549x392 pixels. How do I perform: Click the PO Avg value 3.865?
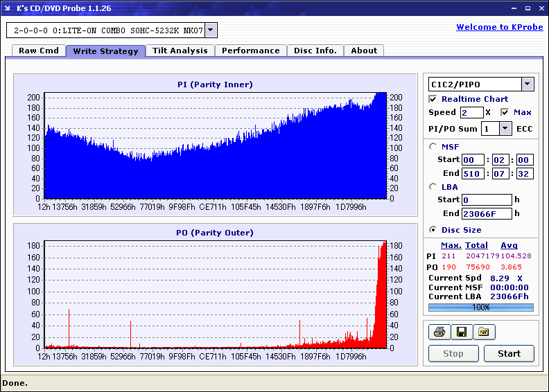(511, 267)
